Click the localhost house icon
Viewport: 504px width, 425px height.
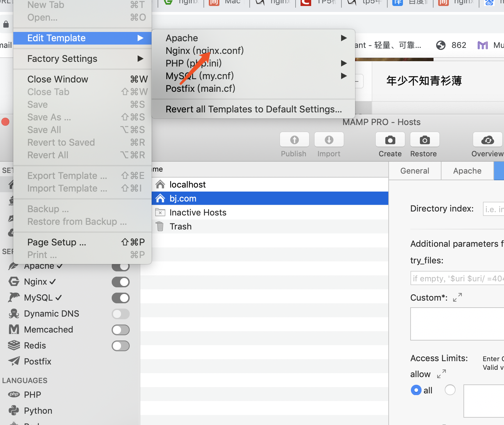(160, 184)
